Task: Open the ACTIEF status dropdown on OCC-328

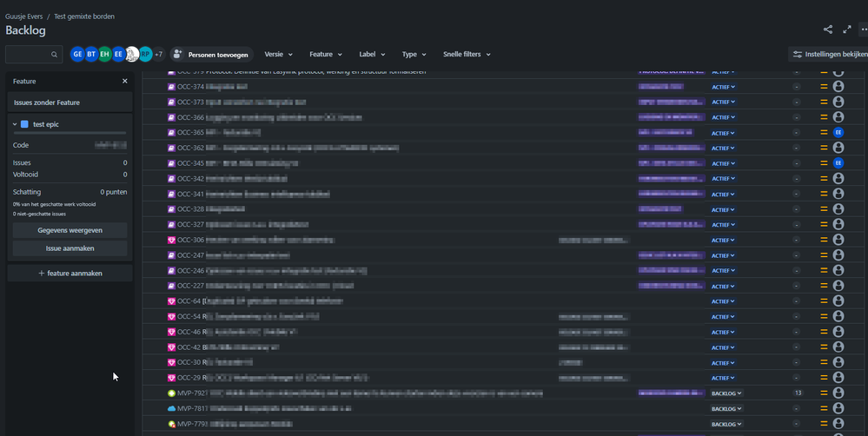Action: point(724,209)
